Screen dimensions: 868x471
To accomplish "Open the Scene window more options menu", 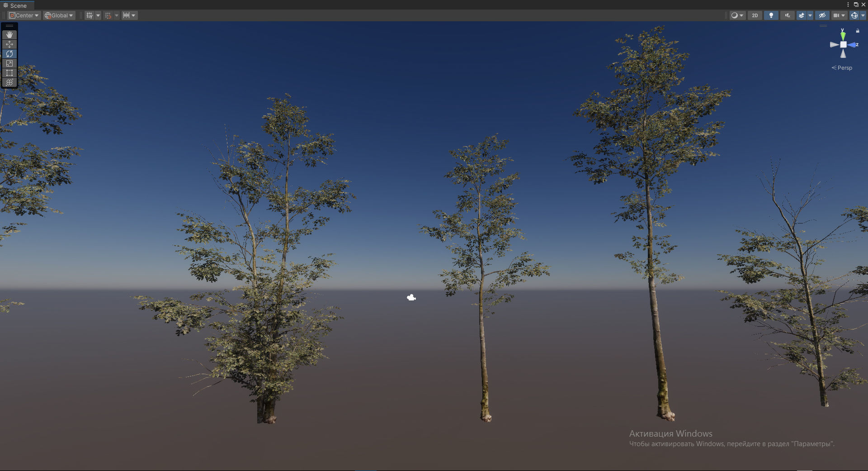I will pyautogui.click(x=848, y=5).
